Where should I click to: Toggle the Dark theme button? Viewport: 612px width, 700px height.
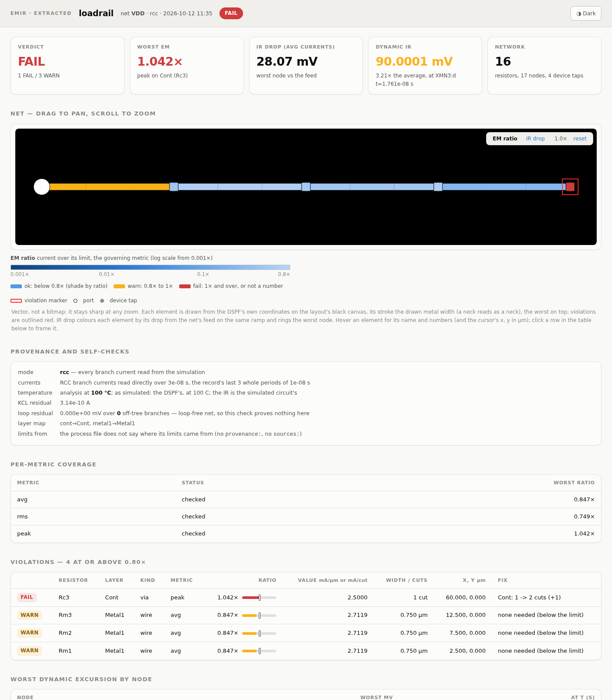point(586,13)
